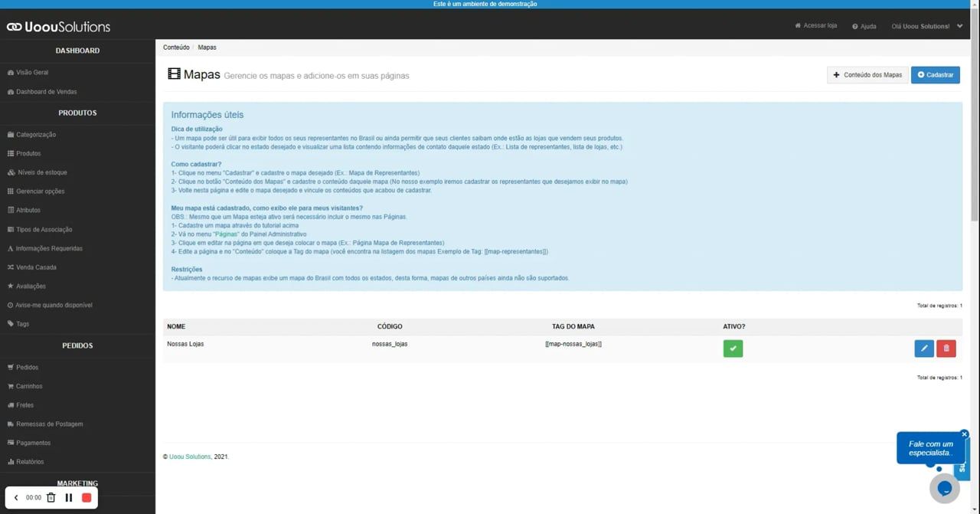The width and height of the screenshot is (980, 514).
Task: Pause the screen recording
Action: (x=69, y=498)
